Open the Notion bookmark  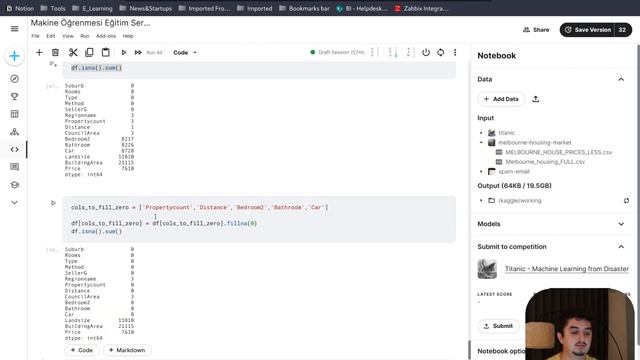pos(20,8)
